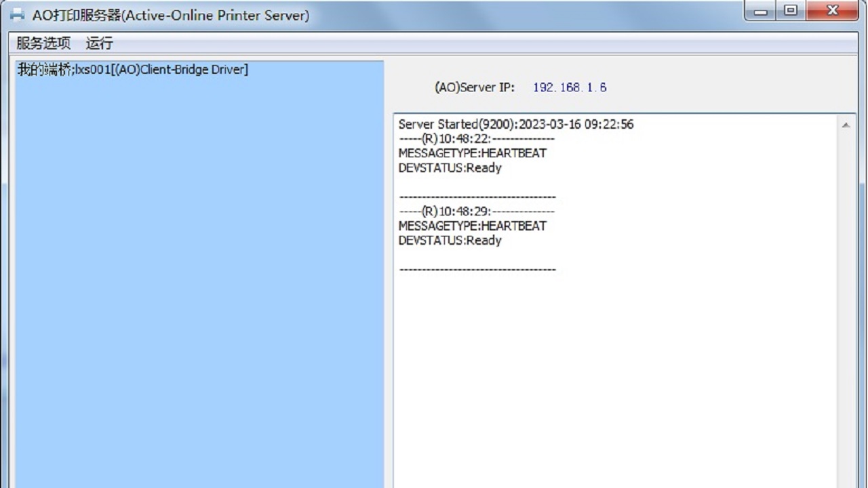Click the Server IP value 192.168.1.6
The image size is (868, 488).
click(x=570, y=87)
